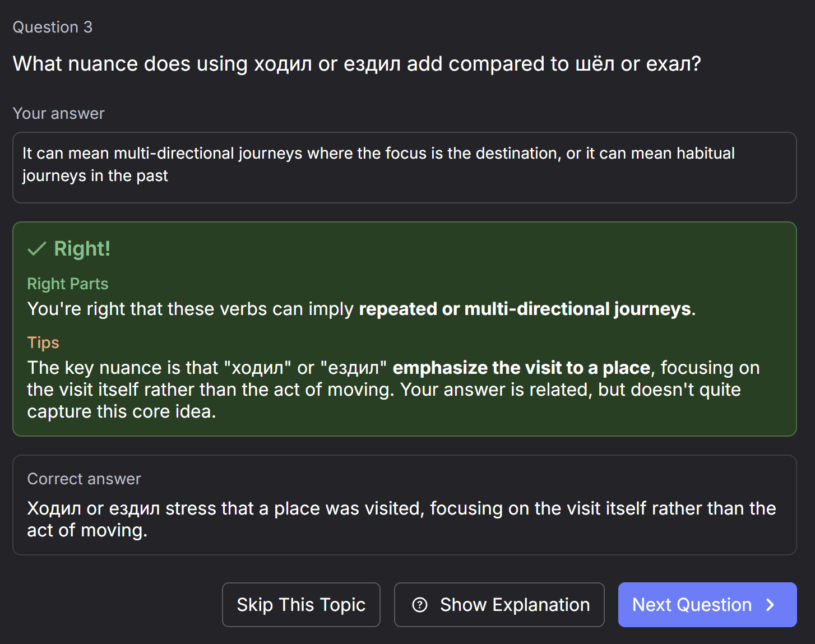Open Show Explanation

[x=499, y=605]
